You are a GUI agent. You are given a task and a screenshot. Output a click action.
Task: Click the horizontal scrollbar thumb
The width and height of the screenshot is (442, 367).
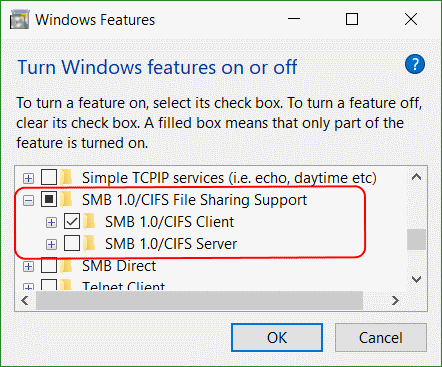pos(199,301)
